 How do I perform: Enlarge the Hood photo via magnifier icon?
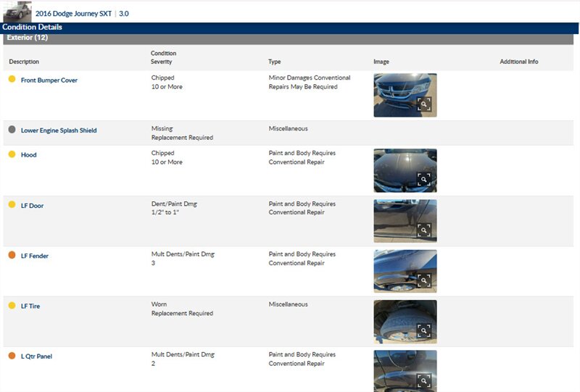tap(424, 180)
